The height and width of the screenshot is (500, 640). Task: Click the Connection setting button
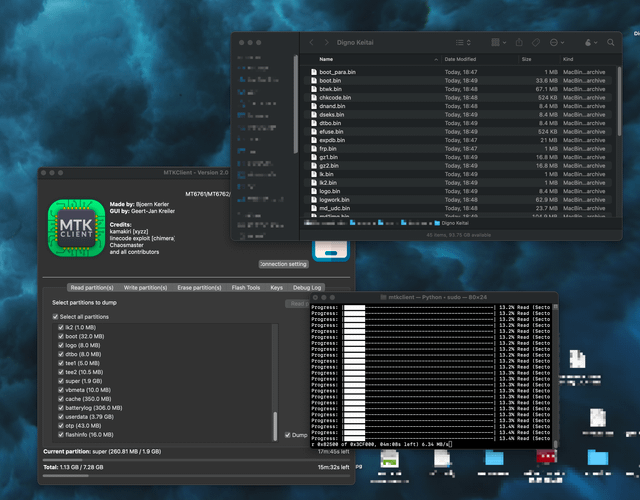tap(284, 264)
